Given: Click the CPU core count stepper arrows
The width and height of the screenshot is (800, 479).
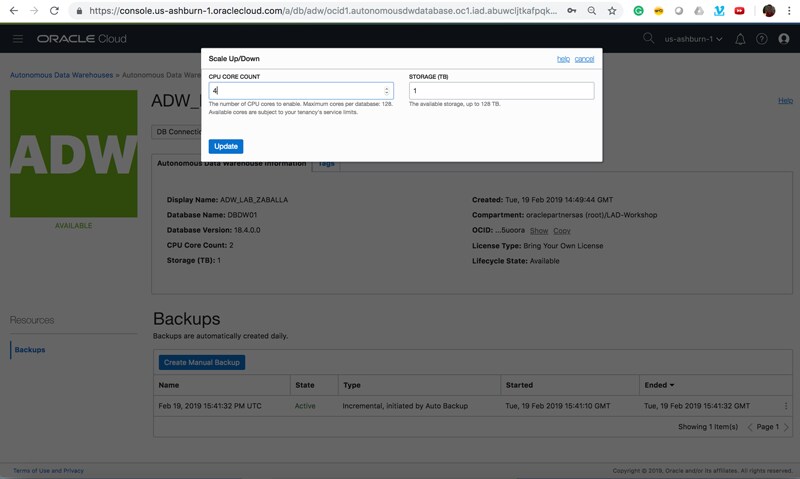Looking at the screenshot, I should (x=386, y=91).
